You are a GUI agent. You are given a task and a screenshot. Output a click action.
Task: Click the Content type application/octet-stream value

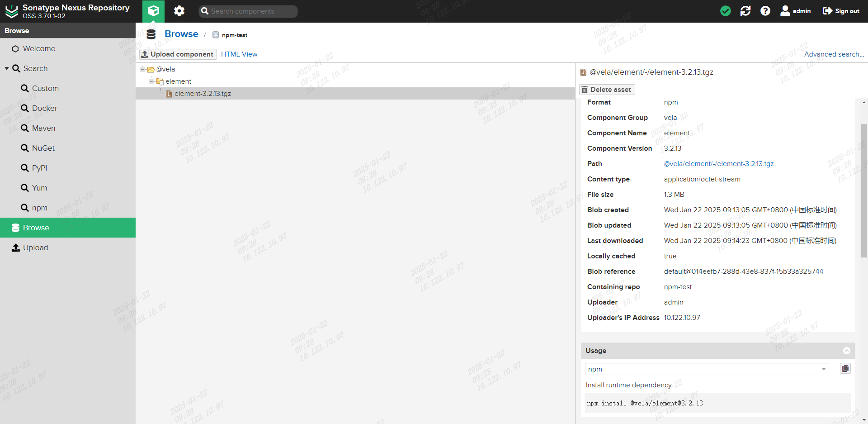(702, 179)
